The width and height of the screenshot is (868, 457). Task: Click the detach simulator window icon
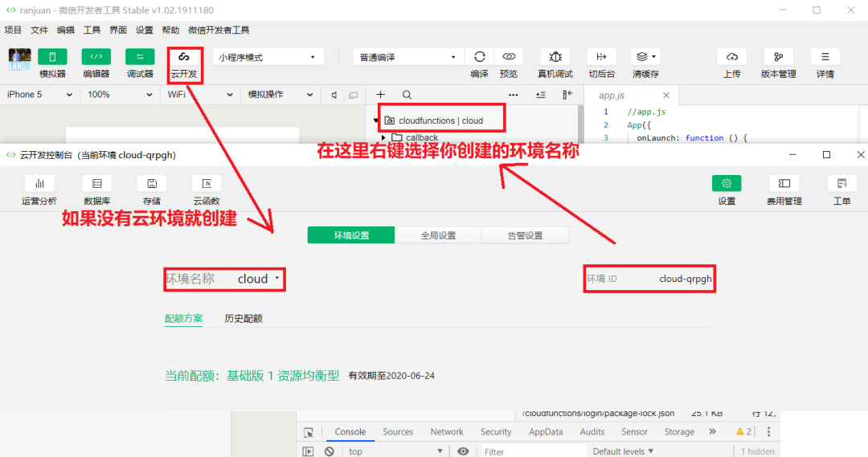(x=353, y=95)
